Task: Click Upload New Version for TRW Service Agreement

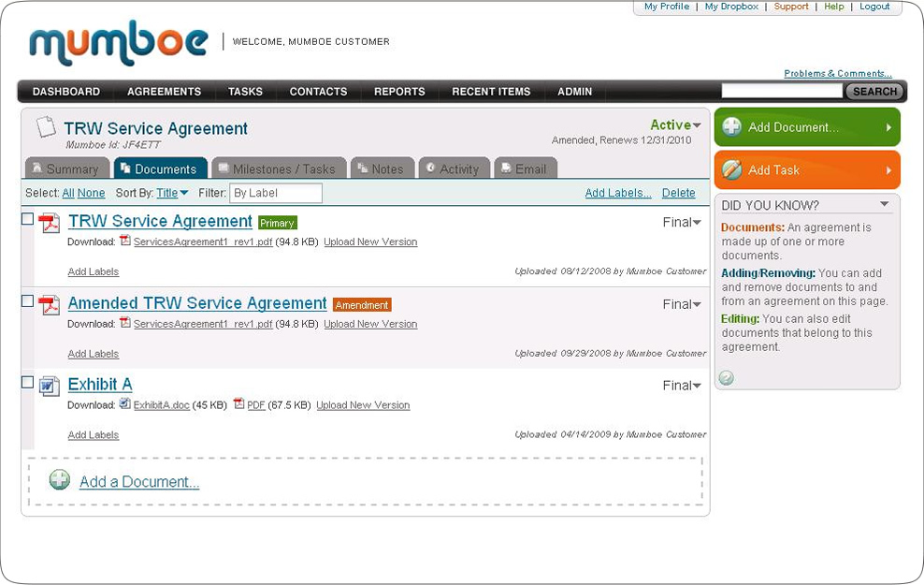Action: click(x=370, y=241)
